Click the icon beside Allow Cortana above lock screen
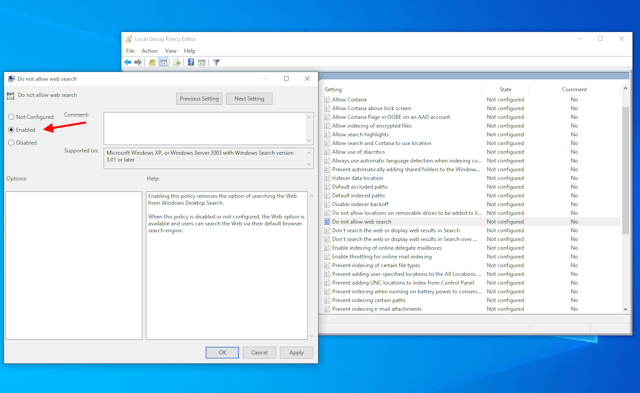 (327, 108)
